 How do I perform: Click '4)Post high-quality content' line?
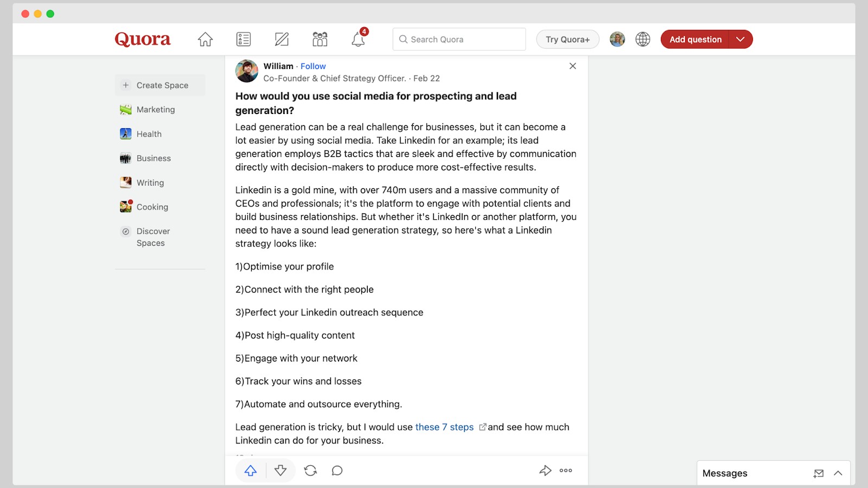pos(295,335)
